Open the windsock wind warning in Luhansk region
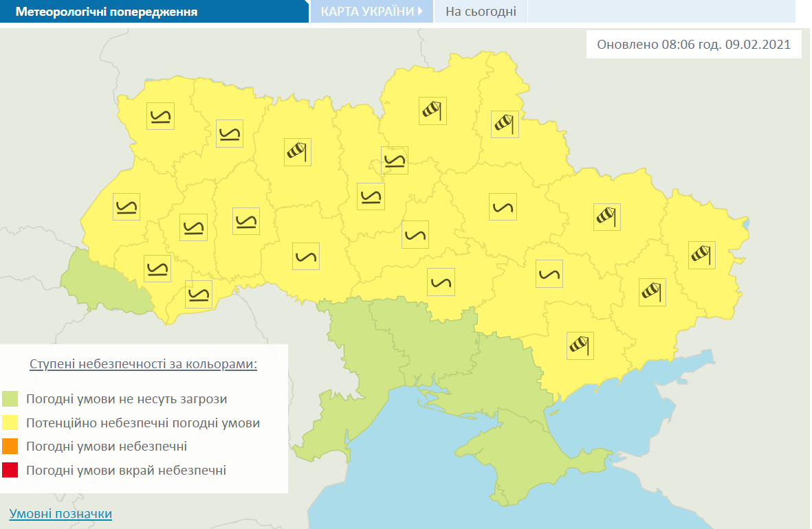The image size is (812, 529). coord(702,255)
